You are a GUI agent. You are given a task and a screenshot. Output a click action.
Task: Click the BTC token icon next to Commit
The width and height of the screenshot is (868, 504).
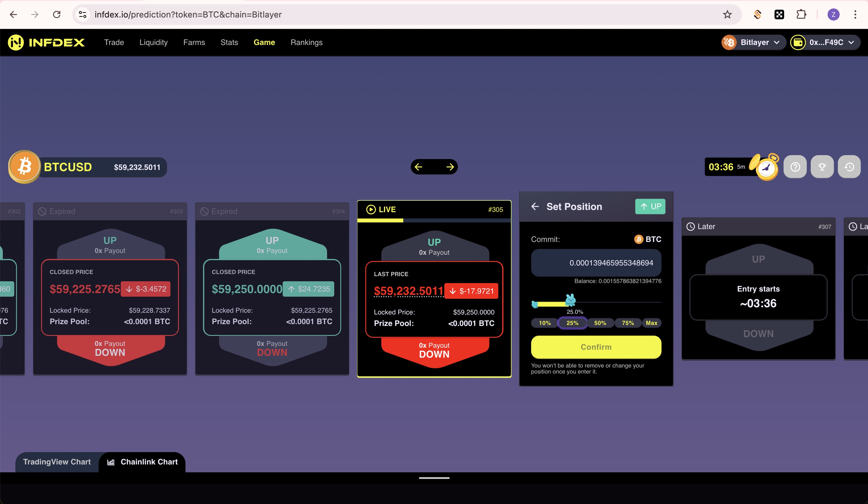[x=638, y=239]
